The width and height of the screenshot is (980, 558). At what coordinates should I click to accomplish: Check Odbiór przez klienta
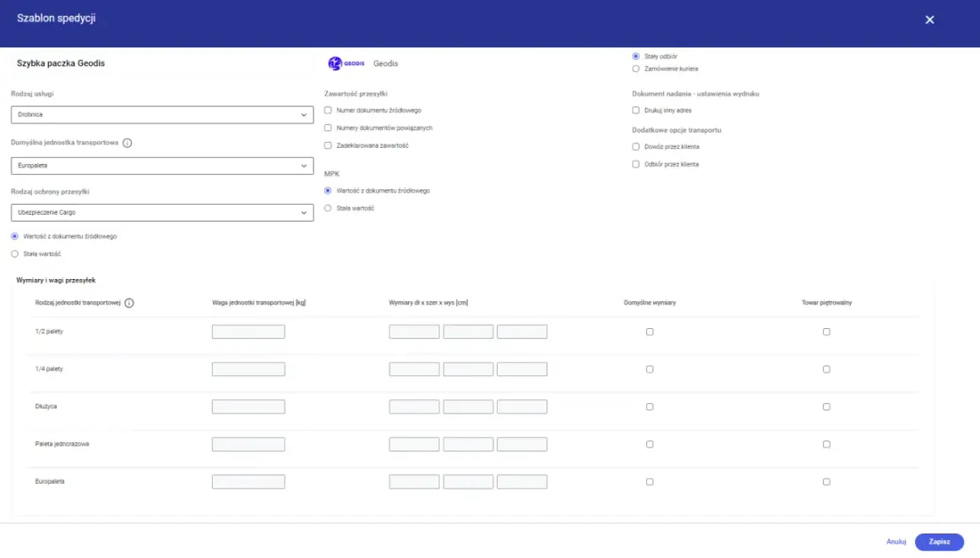click(x=635, y=164)
